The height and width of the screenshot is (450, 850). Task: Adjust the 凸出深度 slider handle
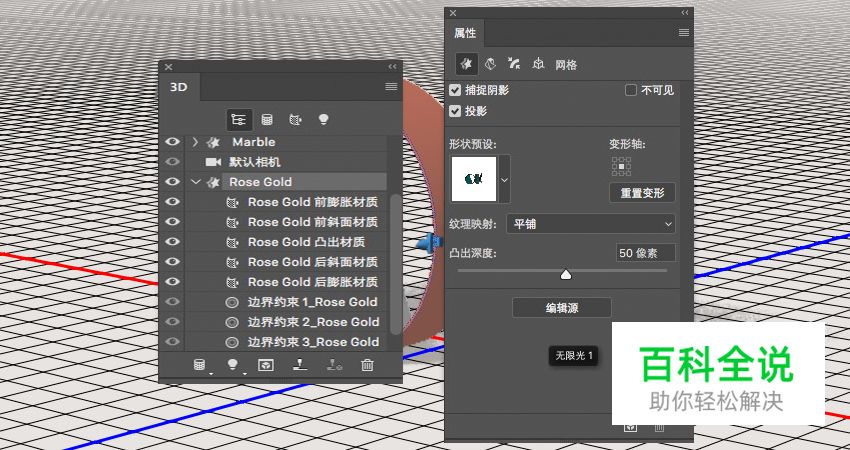point(566,275)
